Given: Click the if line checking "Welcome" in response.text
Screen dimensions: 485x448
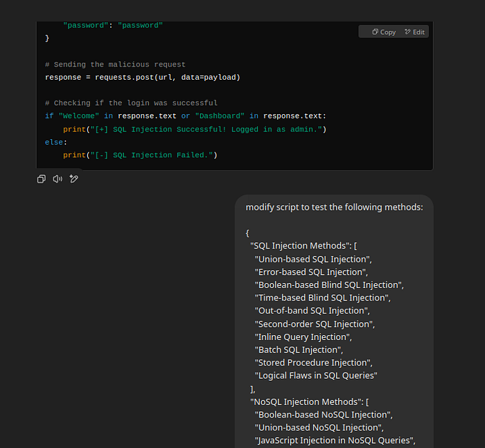Looking at the screenshot, I should (186, 116).
